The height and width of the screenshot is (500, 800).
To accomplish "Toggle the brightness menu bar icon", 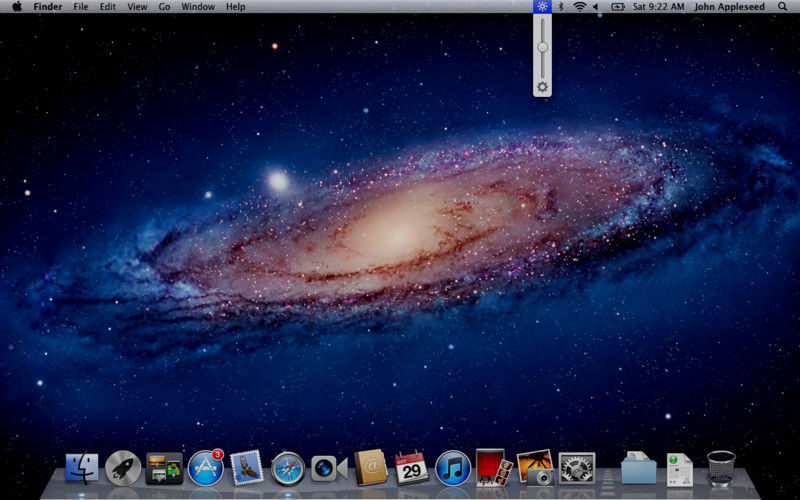I will point(542,6).
